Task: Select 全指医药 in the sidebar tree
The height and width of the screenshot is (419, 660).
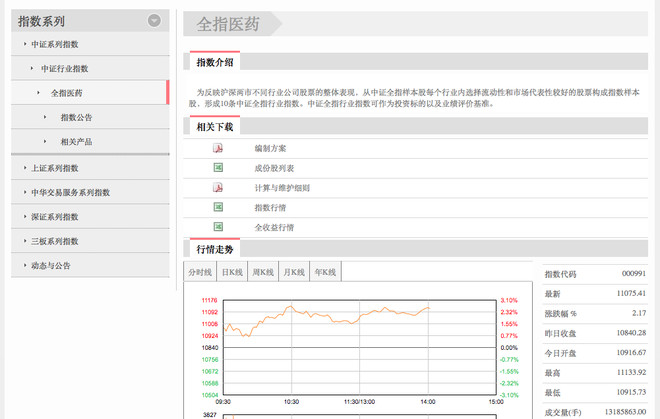Action: point(67,93)
